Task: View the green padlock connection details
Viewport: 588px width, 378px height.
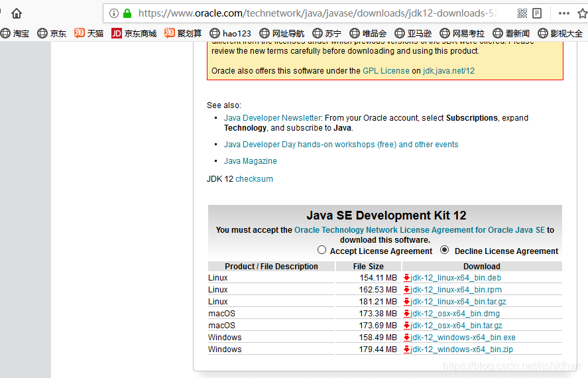Action: tap(127, 13)
